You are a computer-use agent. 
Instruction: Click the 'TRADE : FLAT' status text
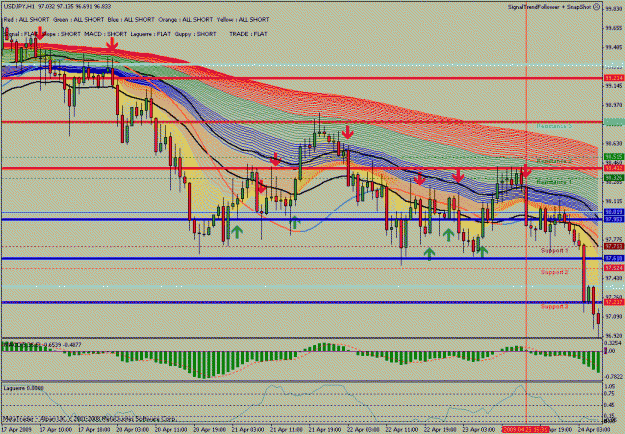coord(248,34)
